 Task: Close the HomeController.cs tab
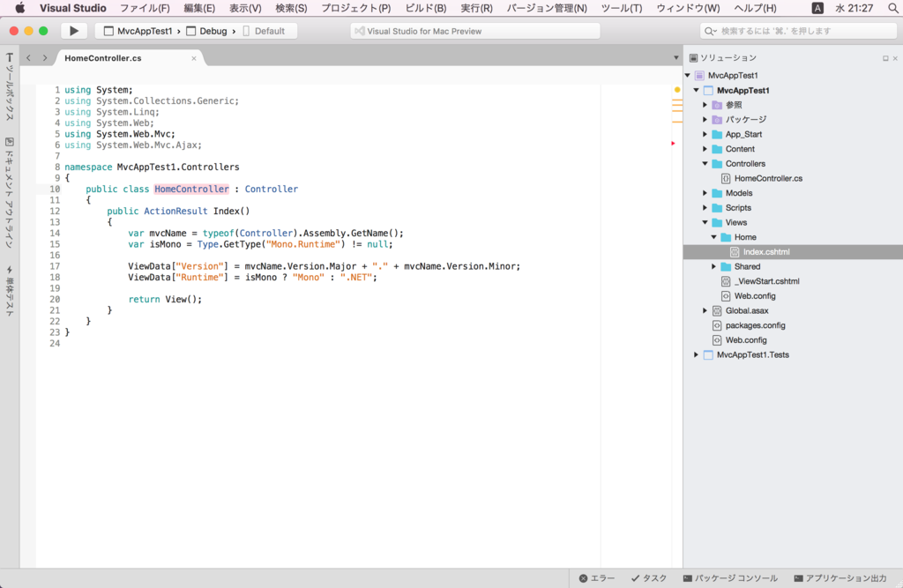194,58
